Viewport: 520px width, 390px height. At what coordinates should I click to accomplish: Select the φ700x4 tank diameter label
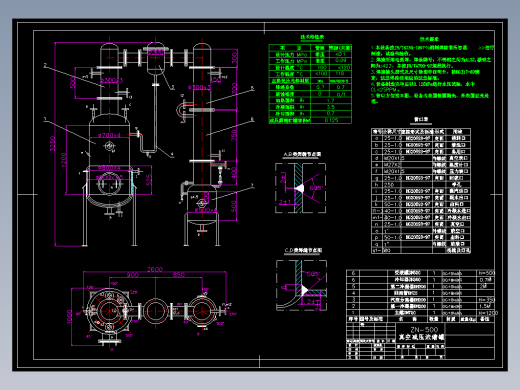[x=109, y=135]
